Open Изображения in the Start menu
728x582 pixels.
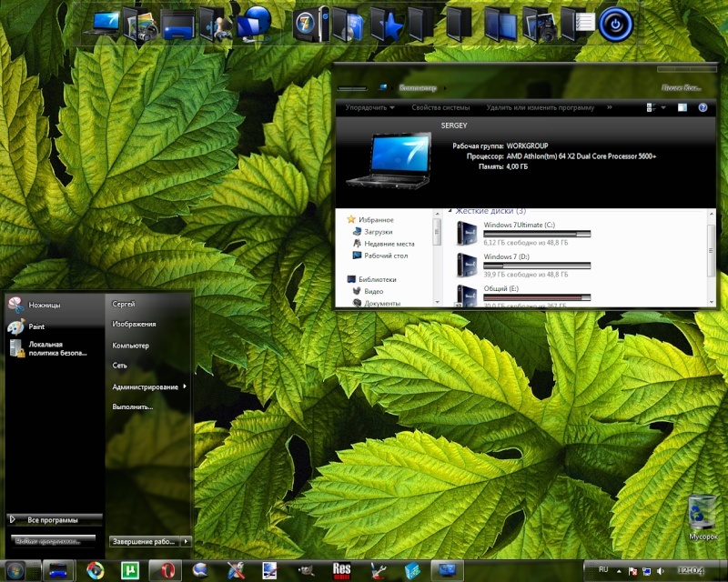134,324
